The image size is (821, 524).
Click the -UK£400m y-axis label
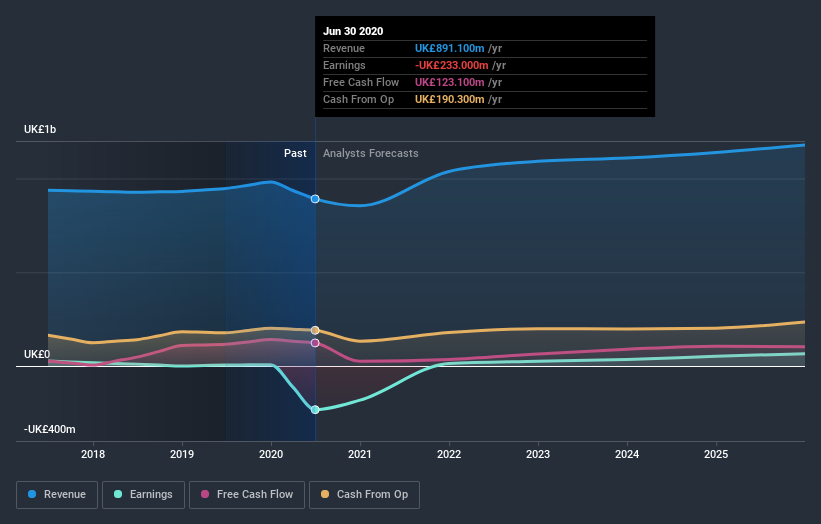click(x=50, y=429)
